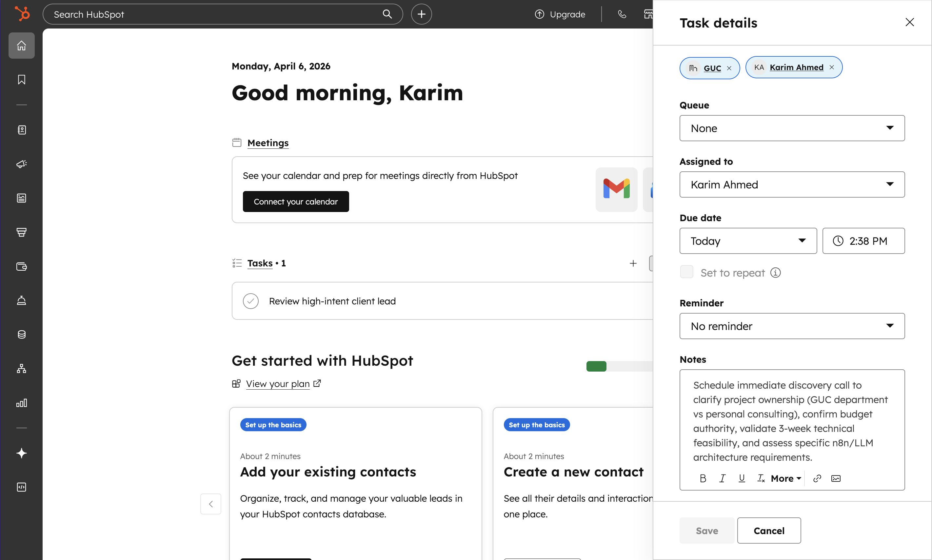The width and height of the screenshot is (932, 560).
Task: Open the Development code sidebar icon
Action: pos(22,487)
